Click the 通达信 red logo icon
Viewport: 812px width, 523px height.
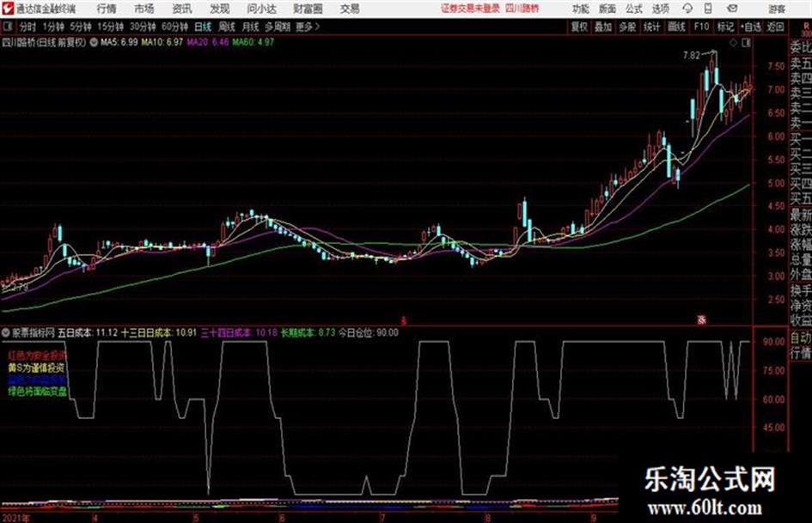7,9
